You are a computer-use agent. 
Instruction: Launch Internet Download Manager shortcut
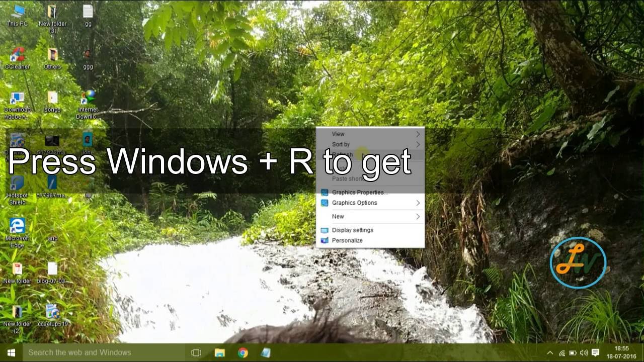88,105
